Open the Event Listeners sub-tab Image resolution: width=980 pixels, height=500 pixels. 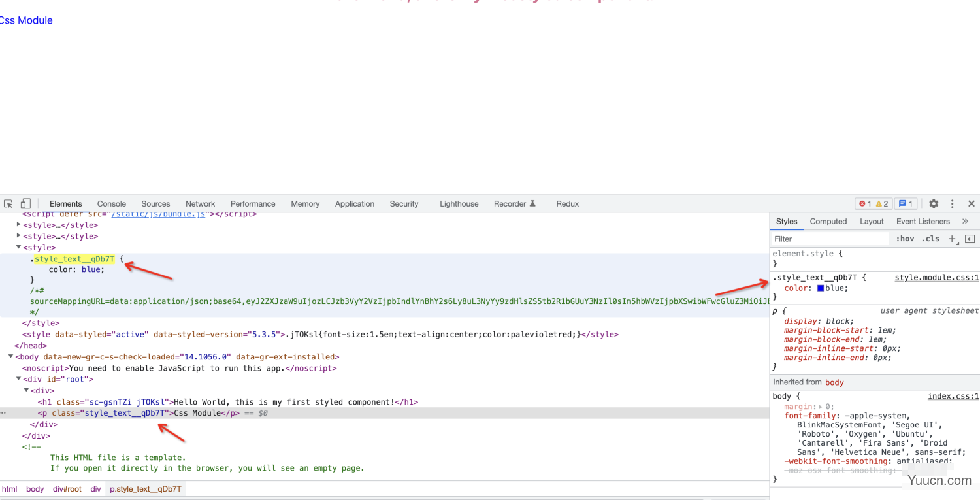[923, 222]
